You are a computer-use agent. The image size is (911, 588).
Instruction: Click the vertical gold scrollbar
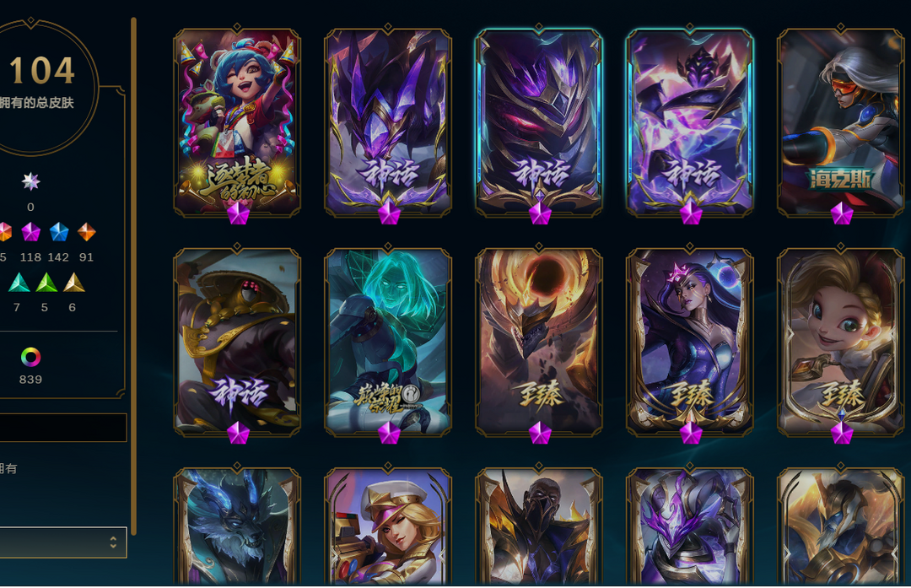click(x=133, y=276)
